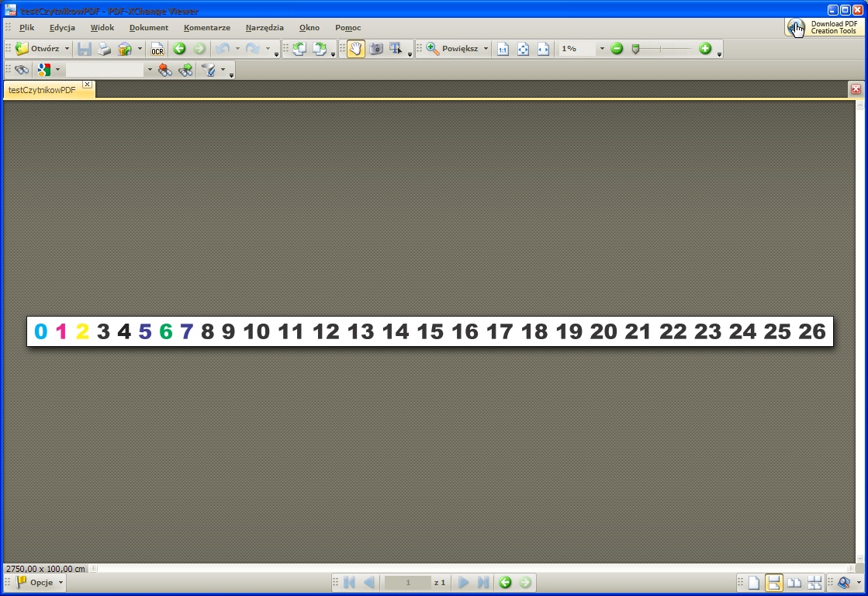868x596 pixels.
Task: Click the page number input field
Action: pyautogui.click(x=408, y=583)
